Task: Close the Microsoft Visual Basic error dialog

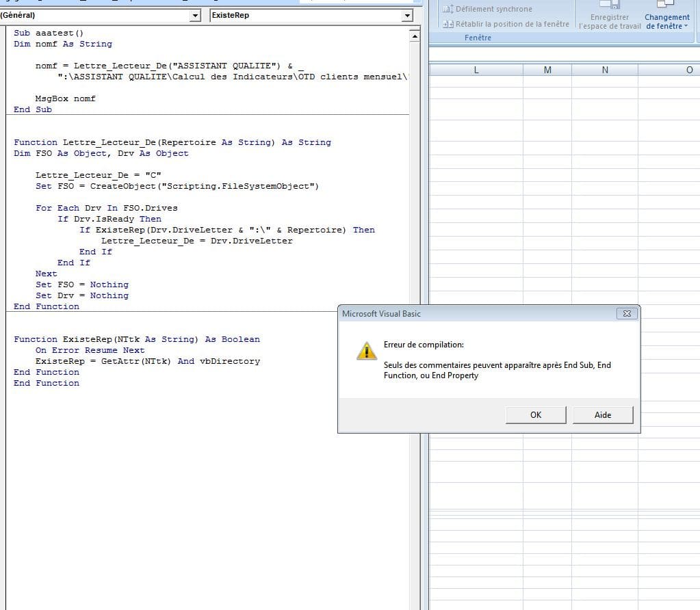Action: 627,314
